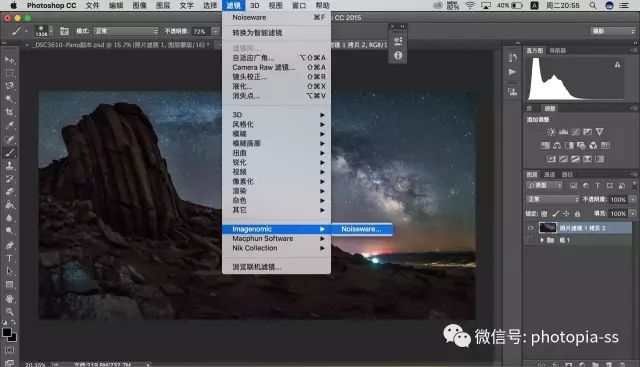
Task: Select the Clone Stamp tool
Action: click(x=9, y=166)
